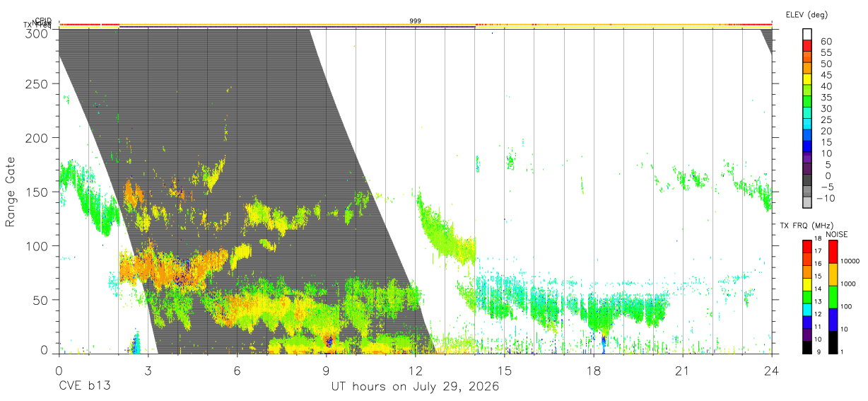The height and width of the screenshot is (401, 868).
Task: Click the '21' tick on UT hours axis
Action: [683, 371]
